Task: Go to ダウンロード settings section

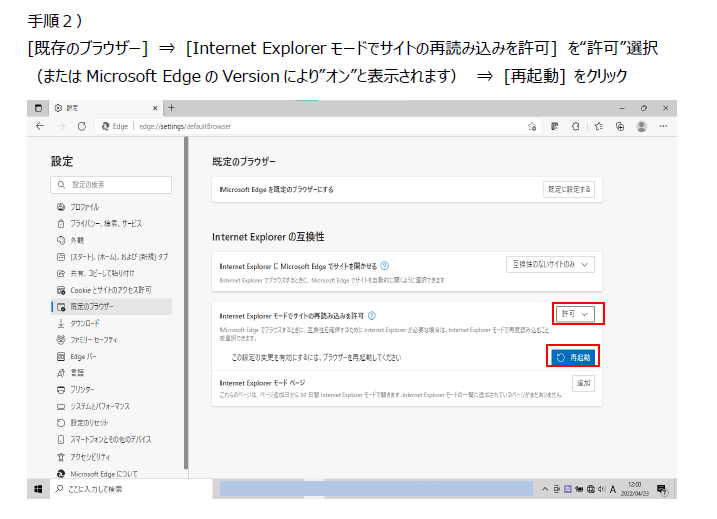Action: [x=85, y=323]
